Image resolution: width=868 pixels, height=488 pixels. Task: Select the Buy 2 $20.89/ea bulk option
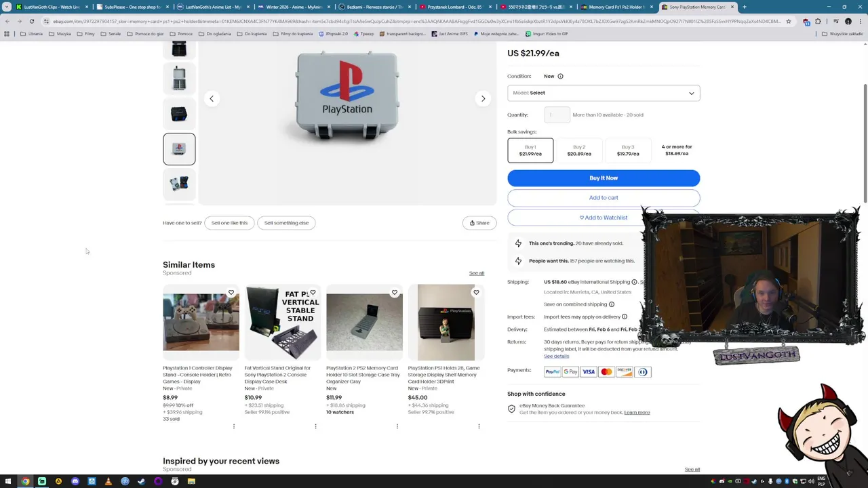[579, 150]
